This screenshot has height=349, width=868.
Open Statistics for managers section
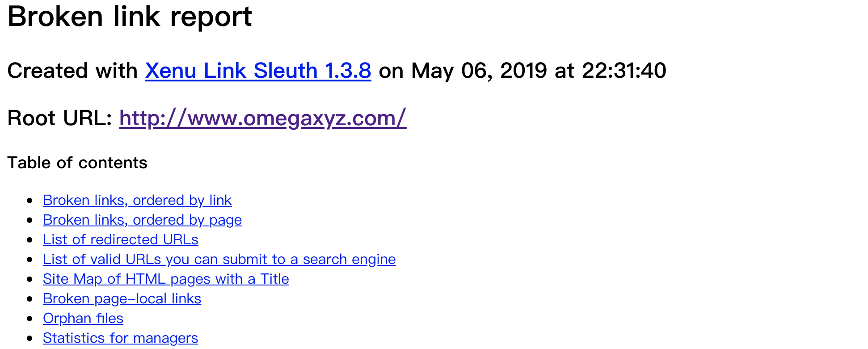pyautogui.click(x=120, y=338)
